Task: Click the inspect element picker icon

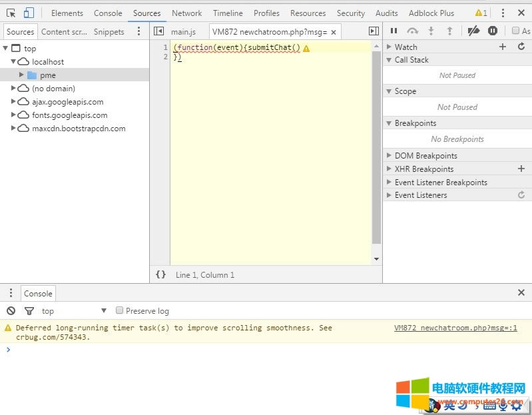Action: point(11,13)
